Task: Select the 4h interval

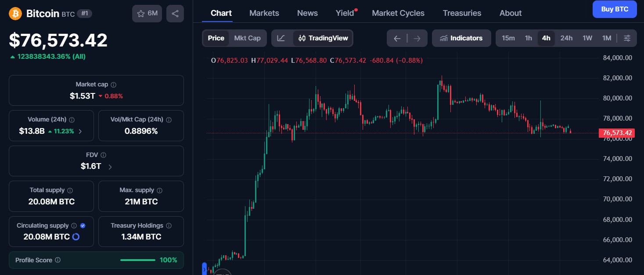Action: click(x=546, y=38)
